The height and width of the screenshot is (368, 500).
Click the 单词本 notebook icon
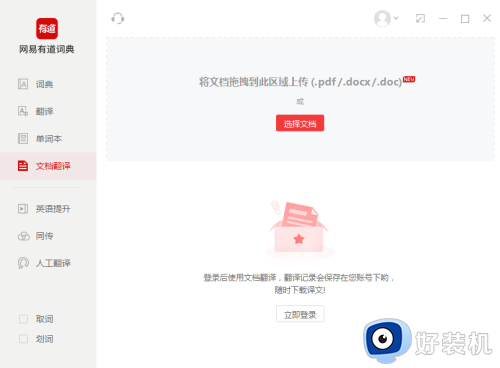pyautogui.click(x=23, y=138)
